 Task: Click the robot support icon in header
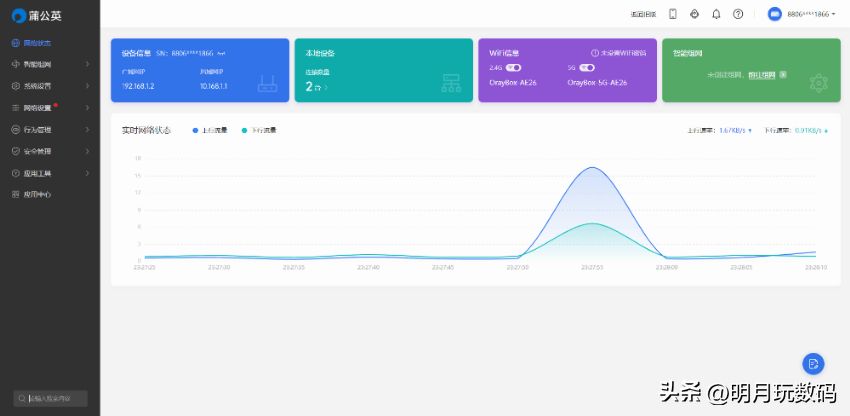tap(694, 14)
